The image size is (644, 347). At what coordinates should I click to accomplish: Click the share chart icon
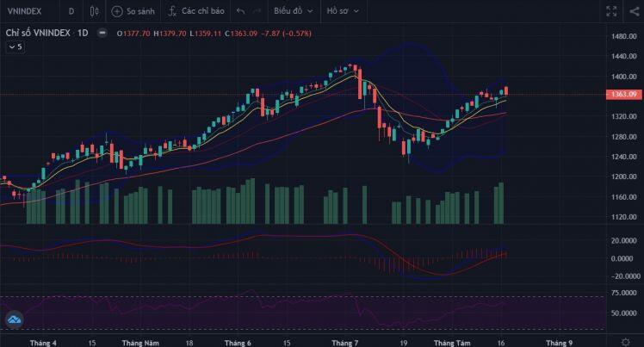[635, 11]
